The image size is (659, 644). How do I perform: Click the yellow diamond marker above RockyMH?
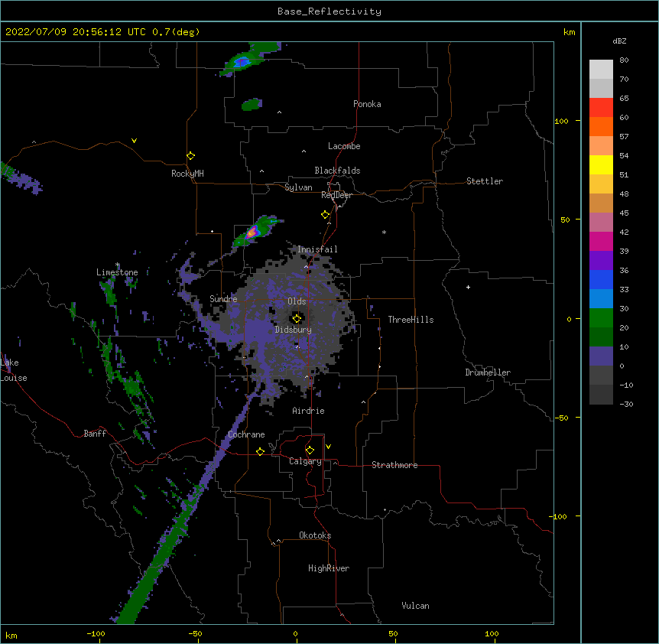point(190,155)
